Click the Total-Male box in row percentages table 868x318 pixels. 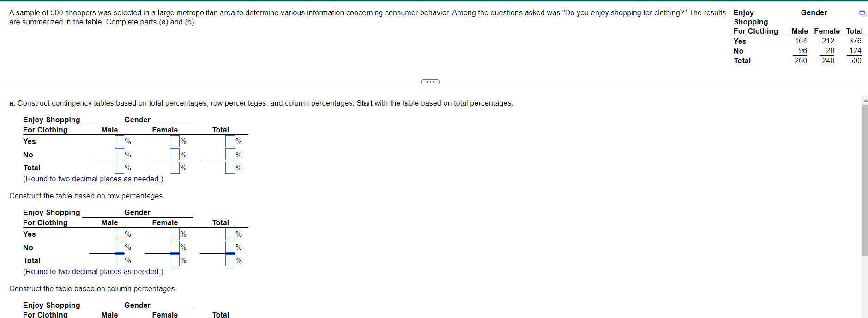(x=119, y=260)
